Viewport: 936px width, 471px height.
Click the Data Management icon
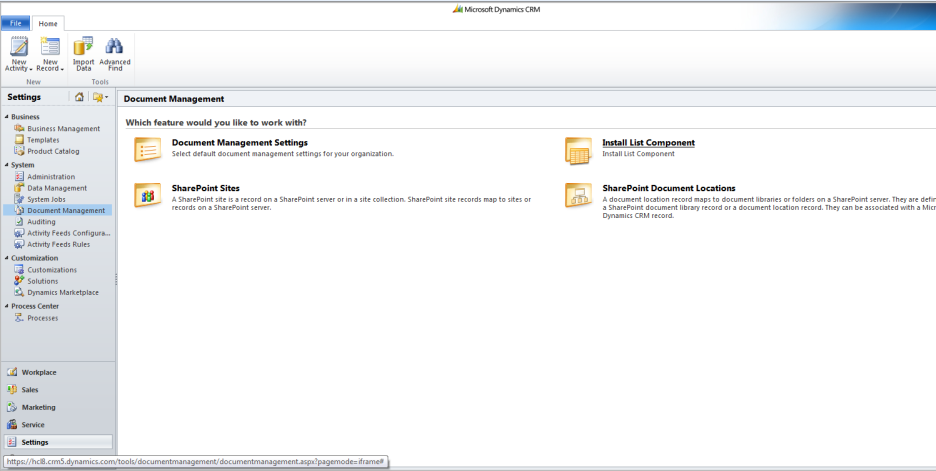point(19,188)
